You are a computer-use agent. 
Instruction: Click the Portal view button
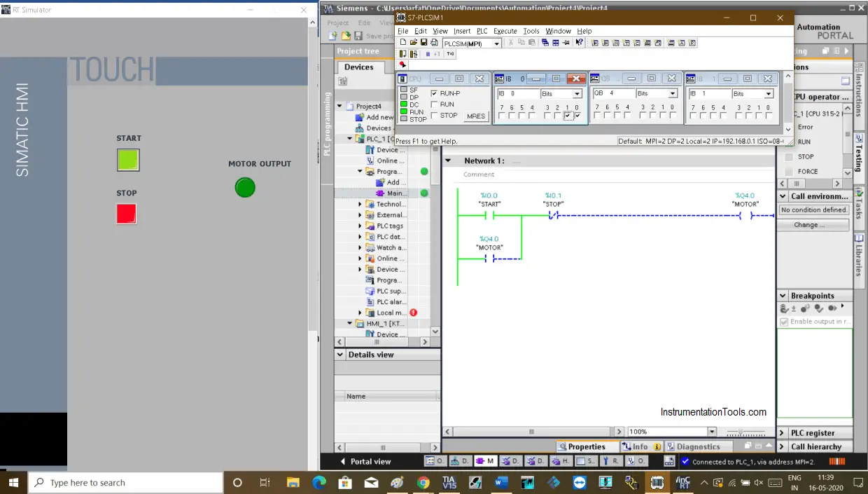point(365,462)
